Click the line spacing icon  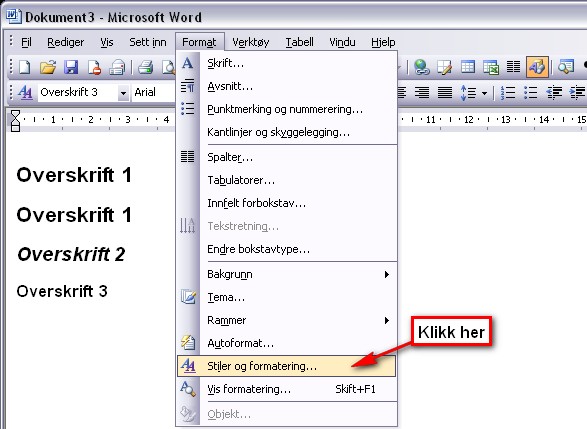468,92
